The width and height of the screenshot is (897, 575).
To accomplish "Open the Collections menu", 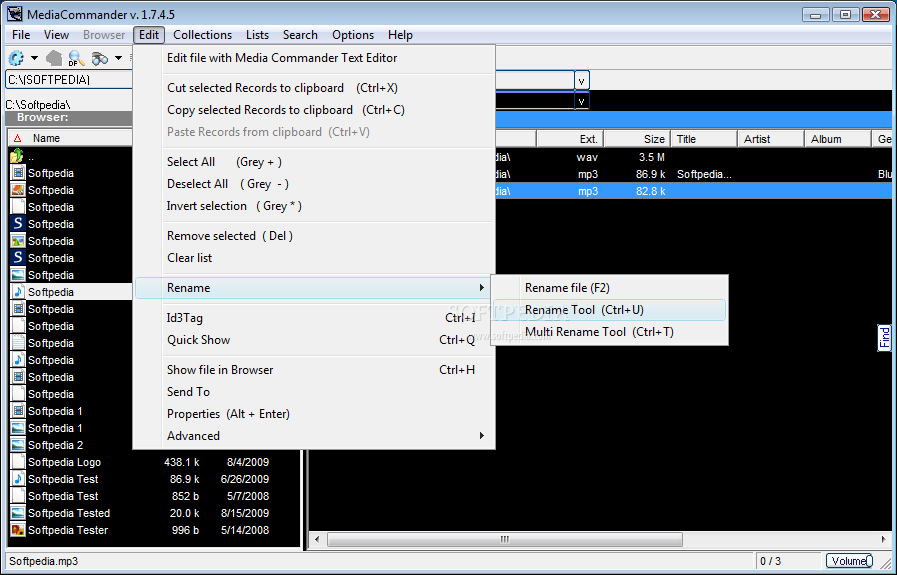I will pyautogui.click(x=203, y=35).
